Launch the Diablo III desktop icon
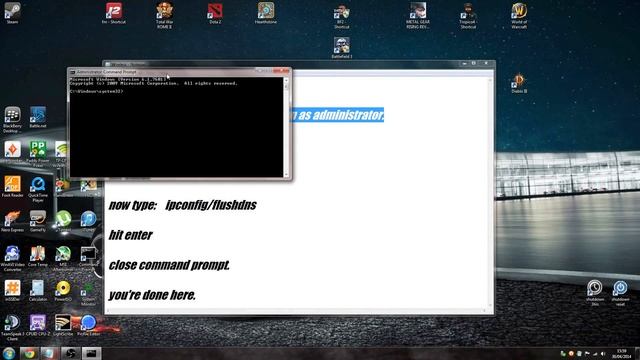640x360 pixels. [519, 83]
